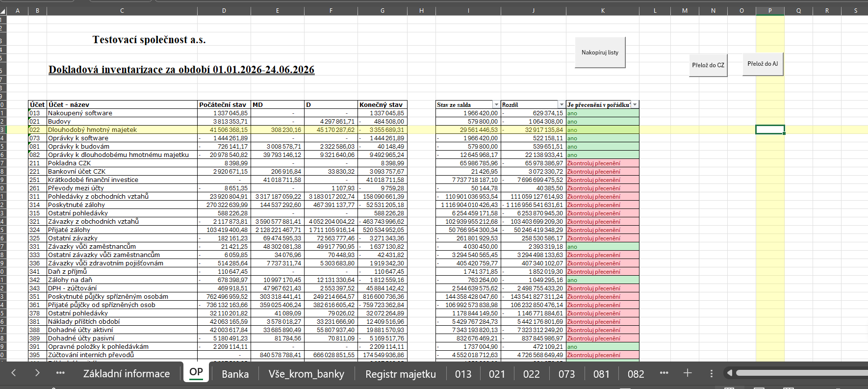Click the Nakopíruj listy button
This screenshot has height=389, width=868.
pyautogui.click(x=600, y=52)
